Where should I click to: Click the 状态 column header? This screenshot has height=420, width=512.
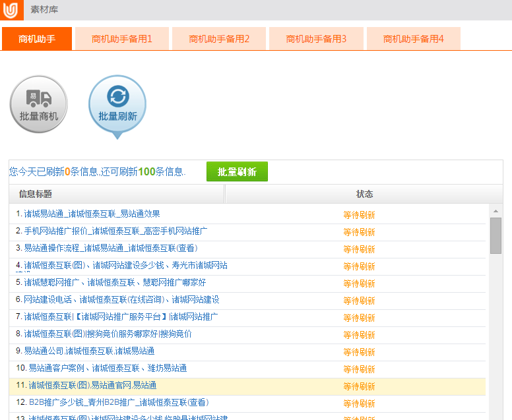pyautogui.click(x=364, y=194)
